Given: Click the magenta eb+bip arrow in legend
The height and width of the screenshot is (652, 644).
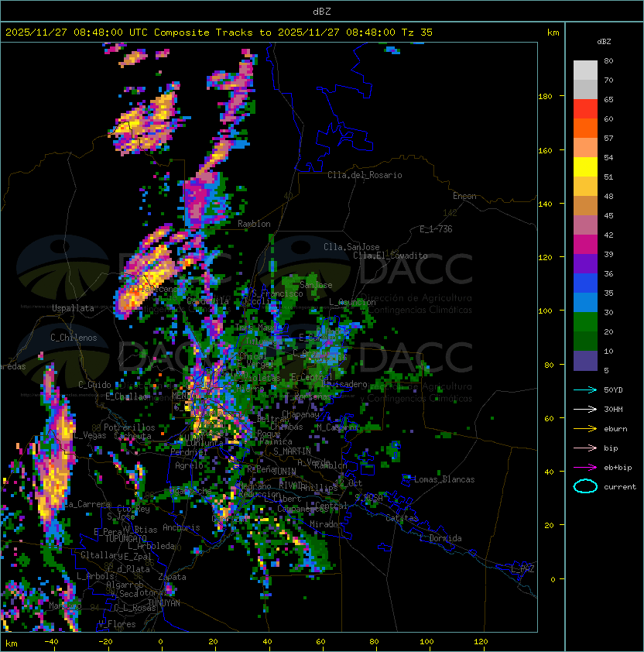Looking at the screenshot, I should pyautogui.click(x=585, y=468).
